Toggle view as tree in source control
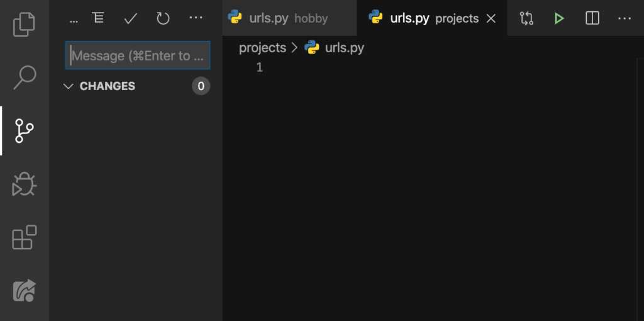 pyautogui.click(x=98, y=18)
